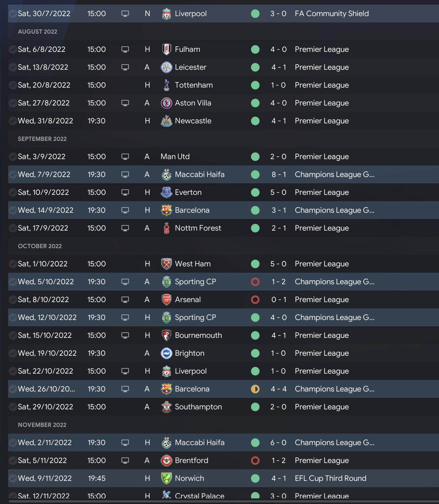The width and height of the screenshot is (439, 504).
Task: Click the yellow draw indicator for Barcelona match
Action: [255, 389]
